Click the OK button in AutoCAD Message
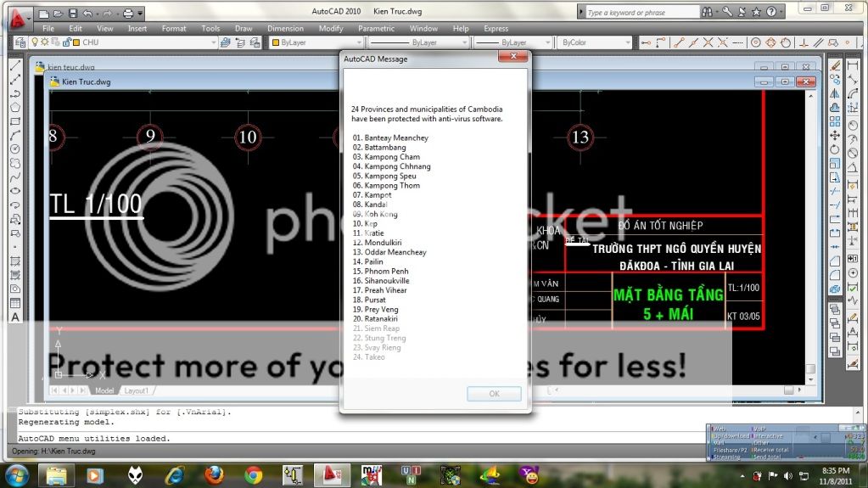Viewport: 868px width, 488px height. pos(494,394)
